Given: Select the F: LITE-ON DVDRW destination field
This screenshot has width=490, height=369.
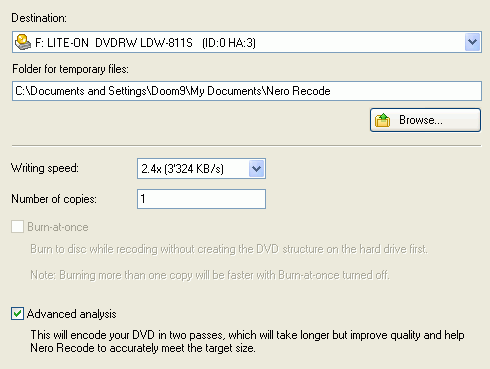Looking at the screenshot, I should 247,42.
